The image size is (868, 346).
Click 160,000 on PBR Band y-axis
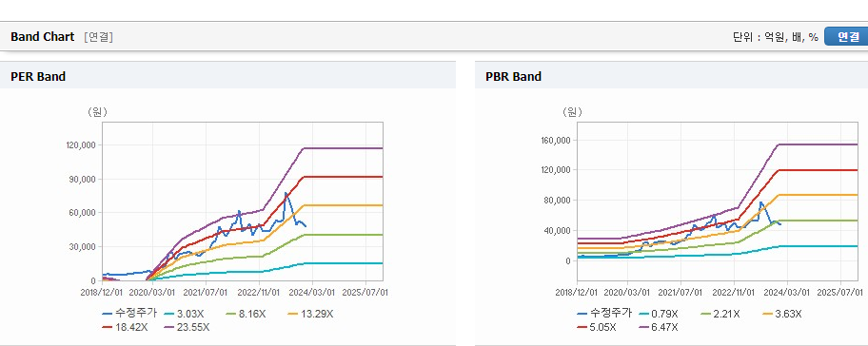557,141
